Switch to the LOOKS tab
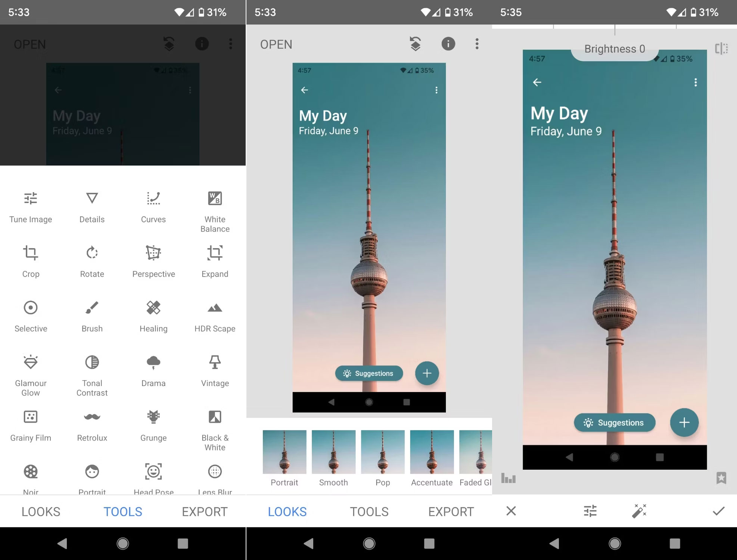The width and height of the screenshot is (737, 560). tap(287, 511)
